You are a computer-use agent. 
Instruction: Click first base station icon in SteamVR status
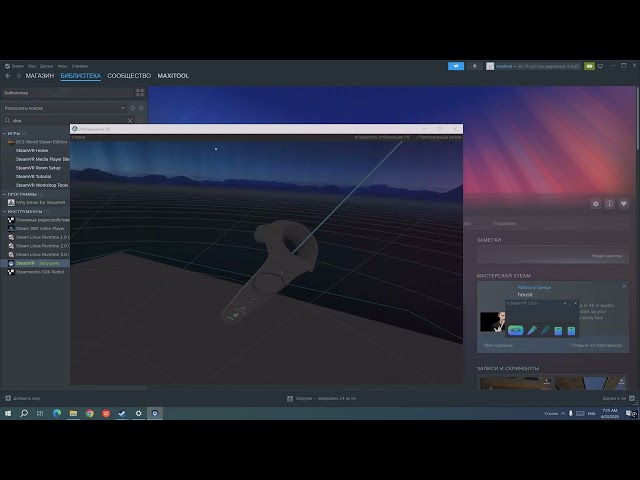[558, 331]
